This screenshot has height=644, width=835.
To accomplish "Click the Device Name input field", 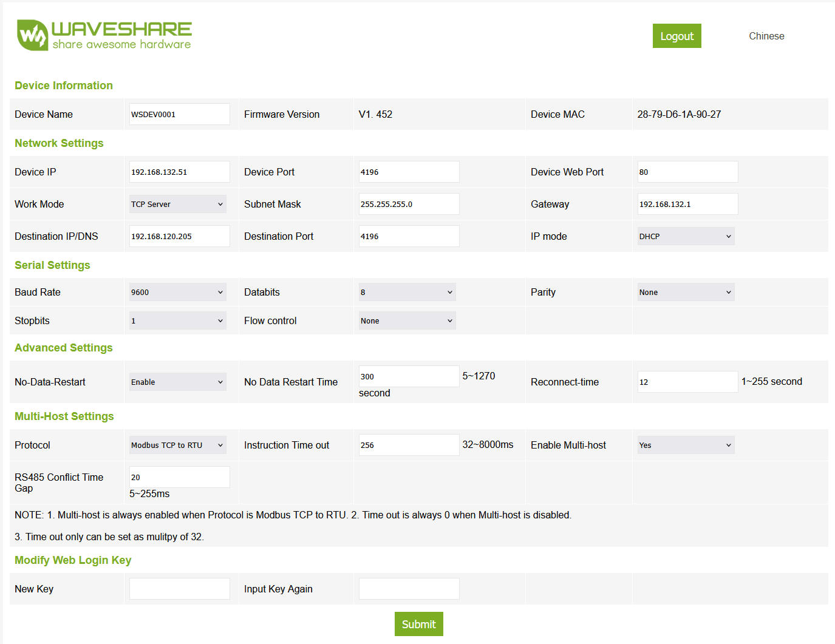I will tap(179, 114).
